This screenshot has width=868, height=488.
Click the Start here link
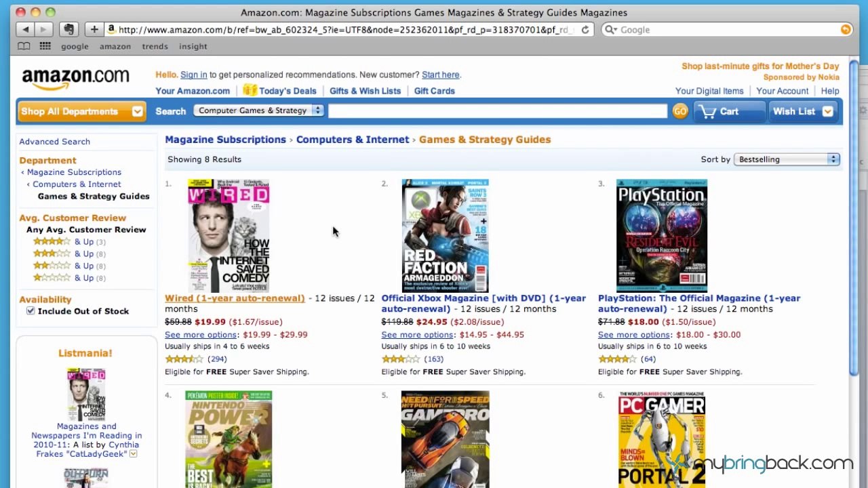pos(440,75)
